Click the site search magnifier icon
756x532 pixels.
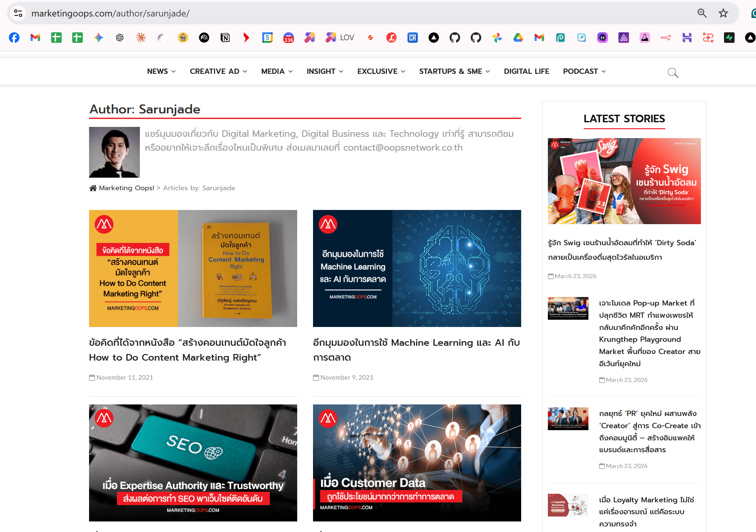(673, 73)
